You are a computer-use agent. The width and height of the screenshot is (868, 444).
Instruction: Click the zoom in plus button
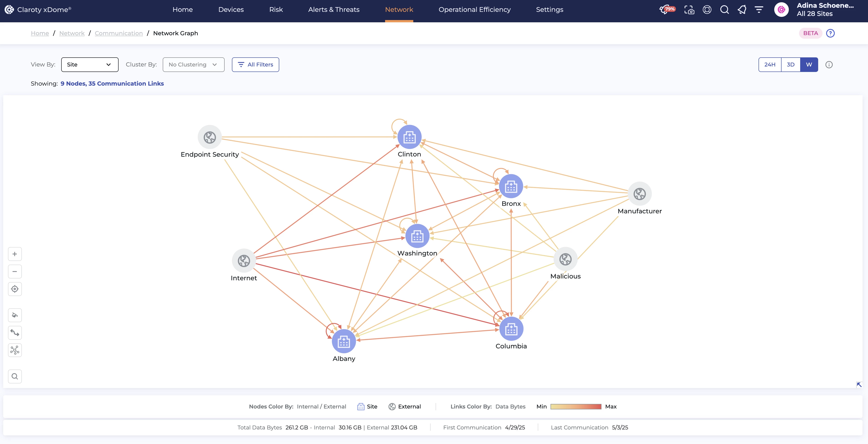tap(15, 254)
